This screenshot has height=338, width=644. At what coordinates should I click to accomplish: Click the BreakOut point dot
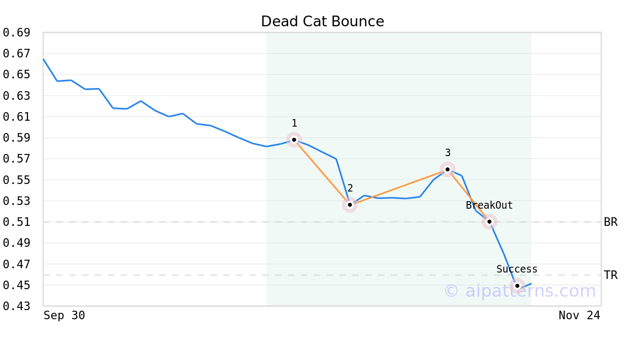489,221
